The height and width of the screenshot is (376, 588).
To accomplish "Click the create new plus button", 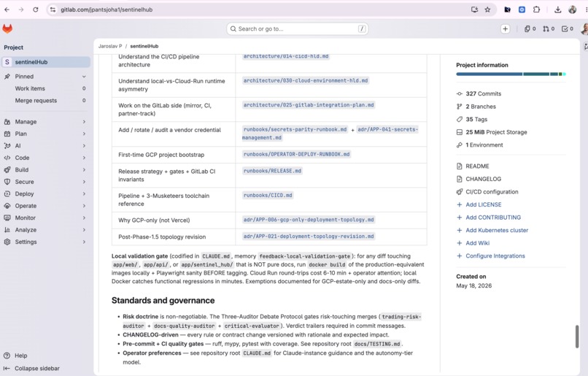I will click(505, 29).
